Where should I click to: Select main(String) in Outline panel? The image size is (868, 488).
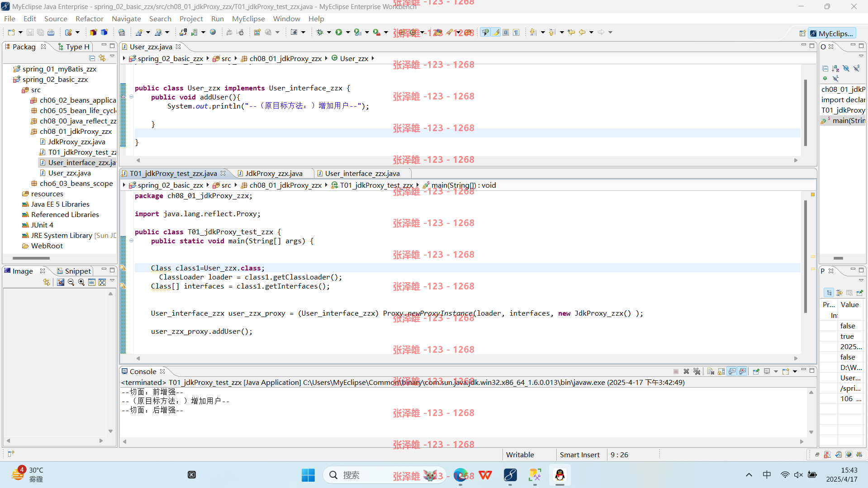click(x=844, y=120)
